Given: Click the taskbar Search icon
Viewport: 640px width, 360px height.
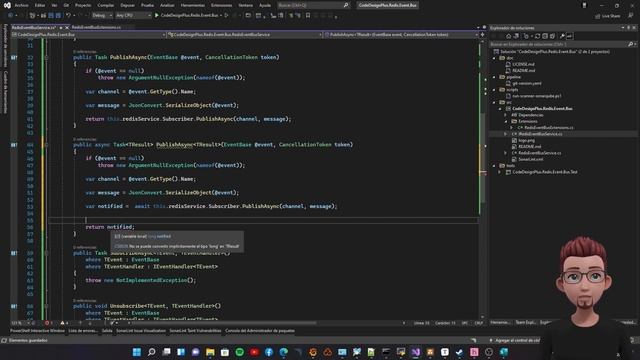Looking at the screenshot, I should [151, 352].
